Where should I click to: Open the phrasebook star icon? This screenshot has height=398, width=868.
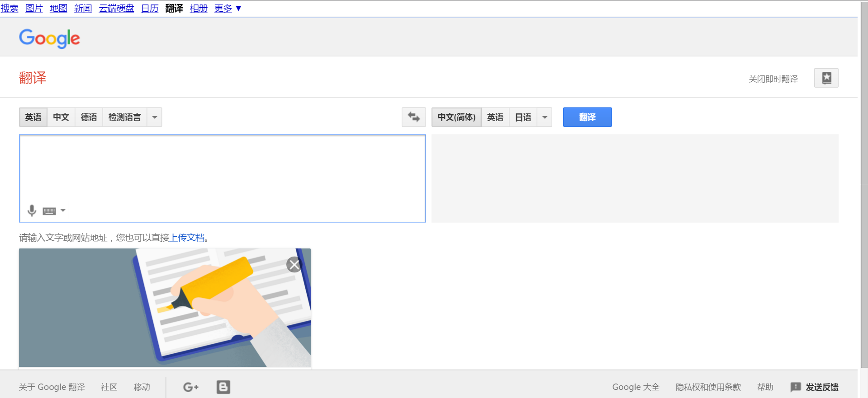click(826, 78)
